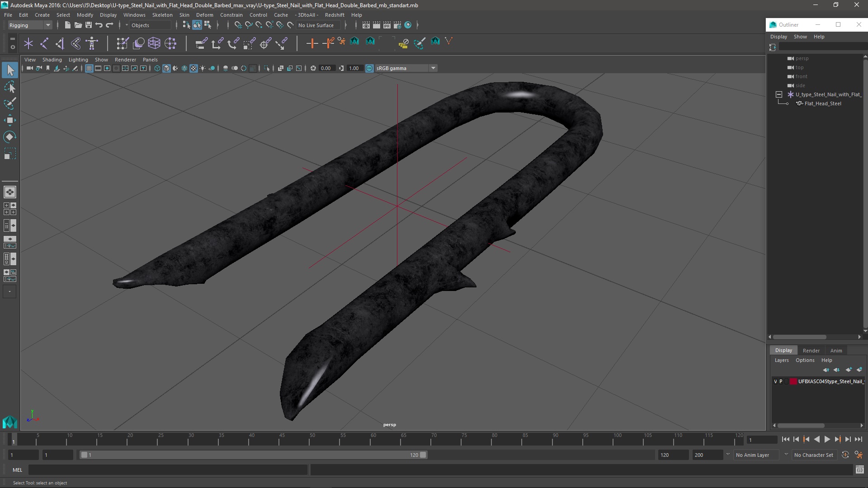Viewport: 868px width, 488px height.
Task: Open the Deform menu
Action: point(204,15)
